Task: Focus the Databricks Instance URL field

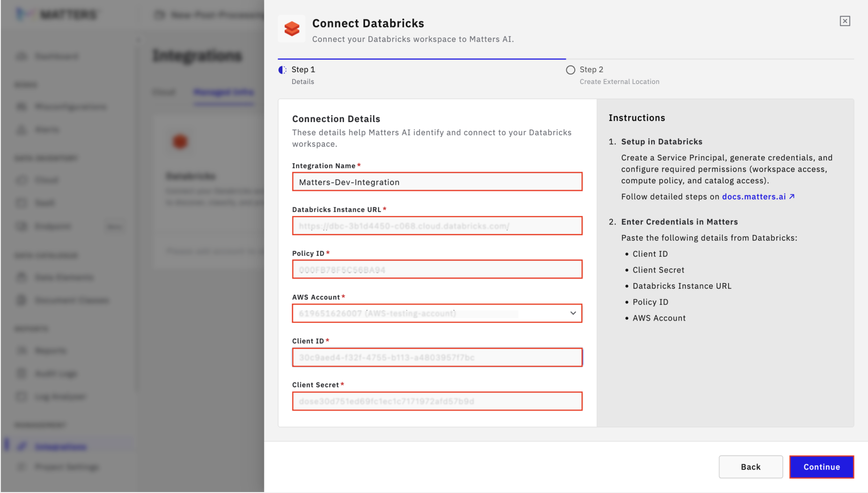Action: (x=437, y=226)
